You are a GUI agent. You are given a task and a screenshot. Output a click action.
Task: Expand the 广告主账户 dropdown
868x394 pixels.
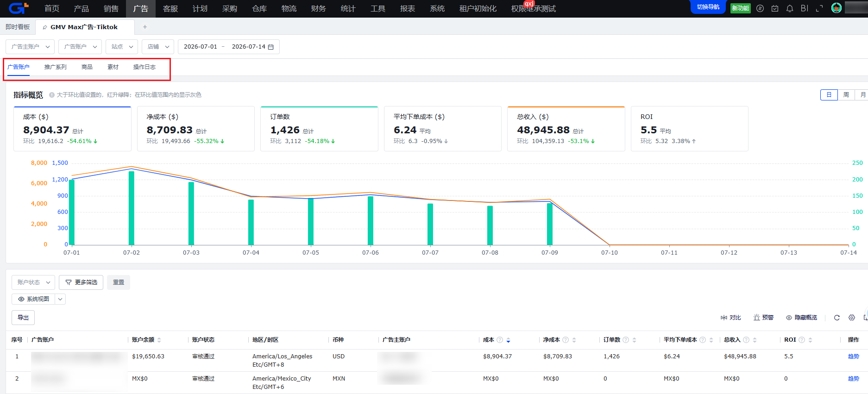pyautogui.click(x=30, y=47)
